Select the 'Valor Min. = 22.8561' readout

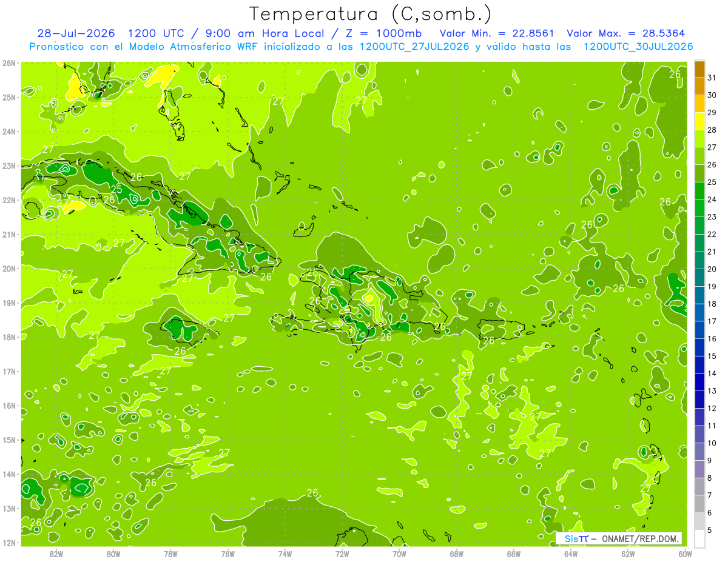(x=497, y=33)
